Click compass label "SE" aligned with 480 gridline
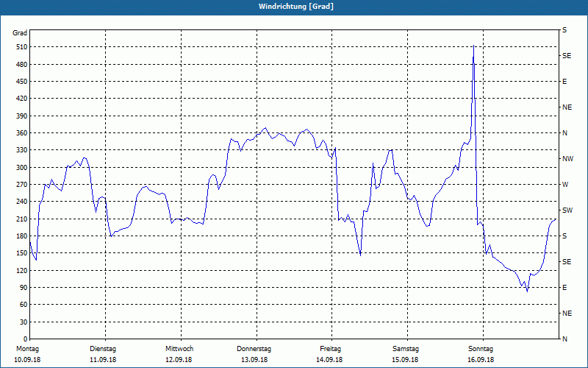Image resolution: width=588 pixels, height=368 pixels. (567, 56)
